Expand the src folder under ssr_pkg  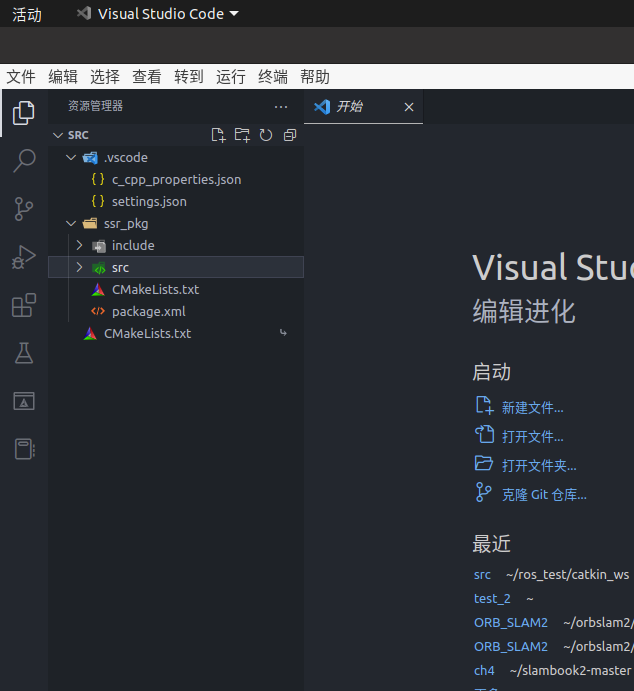tap(79, 267)
